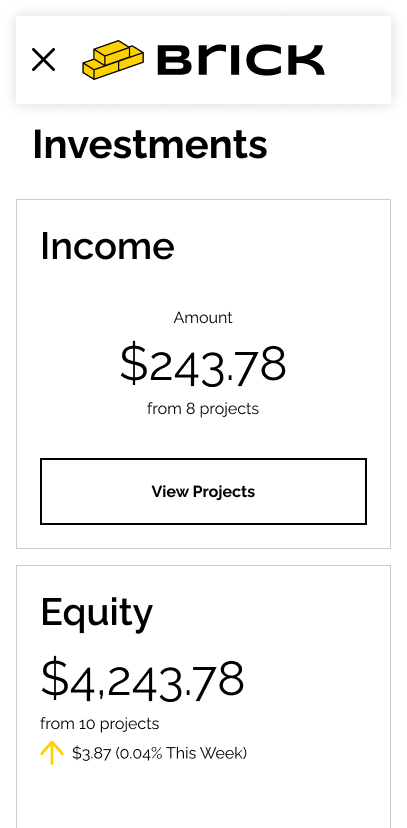Click the yellow upward arrow icon
Screen dimensions: 407x828
(52, 752)
